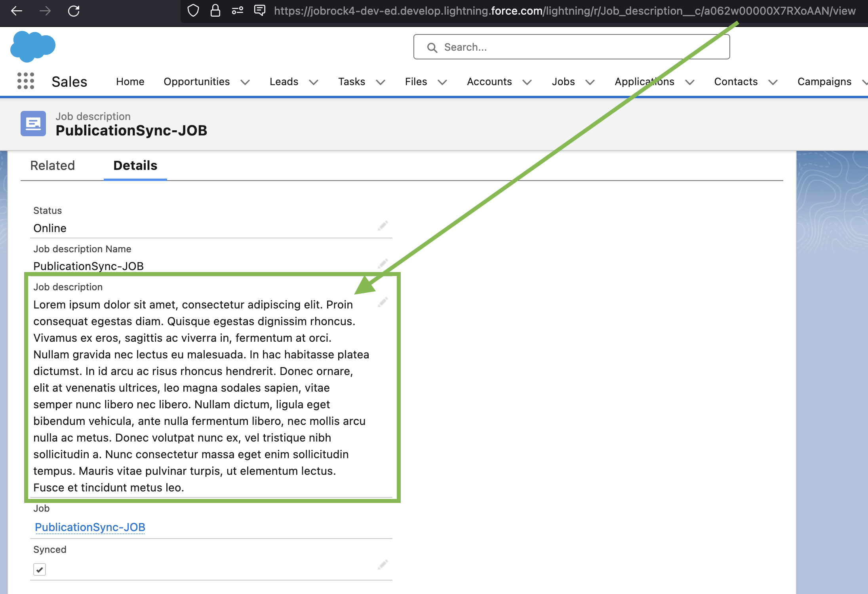Screen dimensions: 868x594
Task: Expand the Opportunities tab dropdown chevron
Action: (245, 82)
